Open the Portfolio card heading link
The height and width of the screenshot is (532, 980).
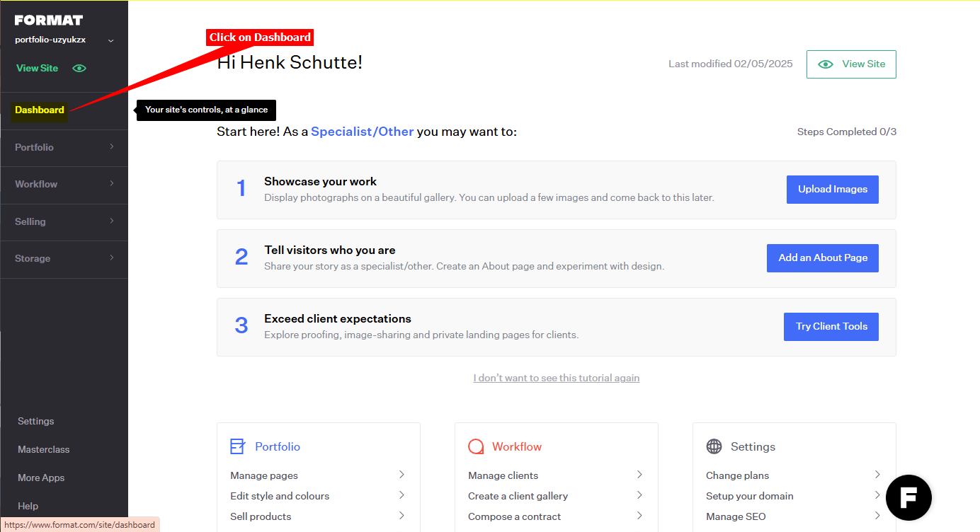(278, 446)
